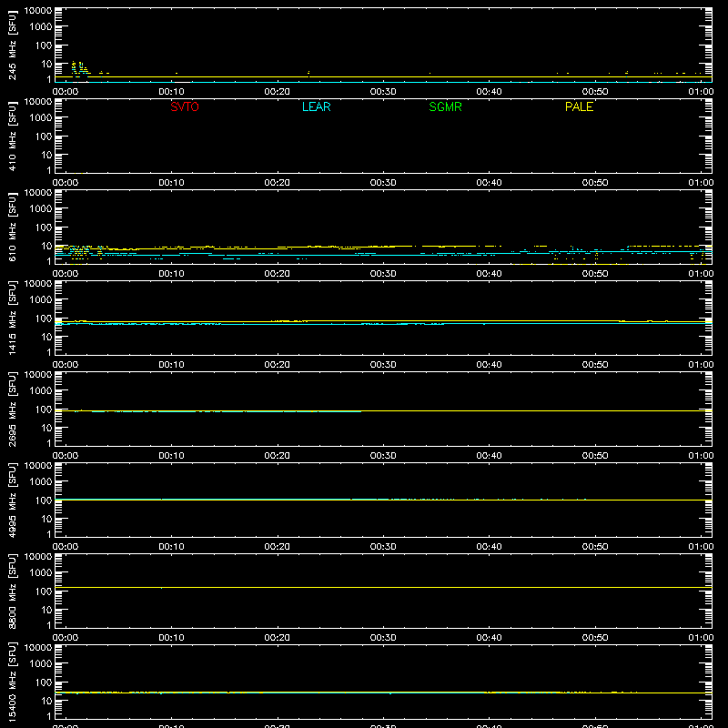
Task: Click the 1000 tick label on 4995 MHz axis
Action: 41,482
